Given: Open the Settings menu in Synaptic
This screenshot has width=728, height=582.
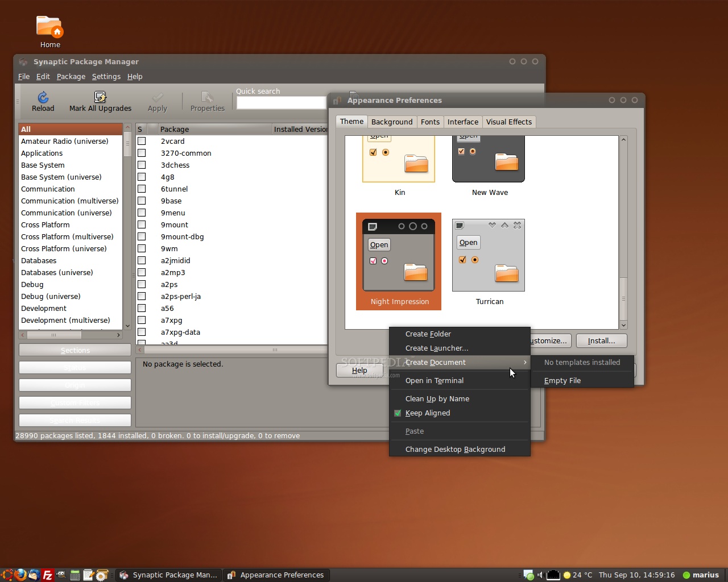Looking at the screenshot, I should coord(106,76).
